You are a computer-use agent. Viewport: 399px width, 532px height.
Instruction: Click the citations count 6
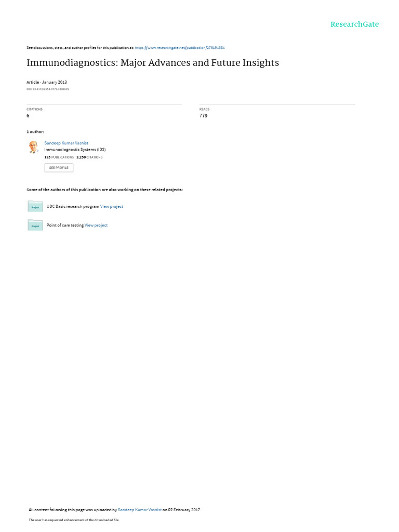coord(28,116)
